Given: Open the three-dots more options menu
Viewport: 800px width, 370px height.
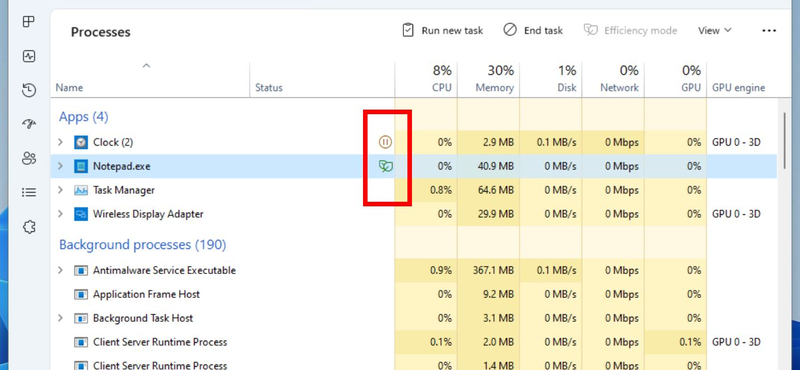Looking at the screenshot, I should pyautogui.click(x=769, y=31).
